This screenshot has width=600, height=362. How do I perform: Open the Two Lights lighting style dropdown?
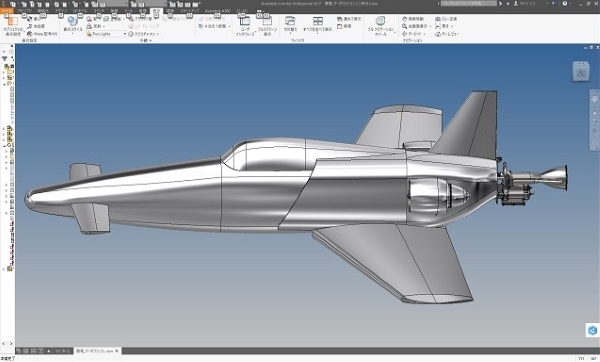[124, 34]
